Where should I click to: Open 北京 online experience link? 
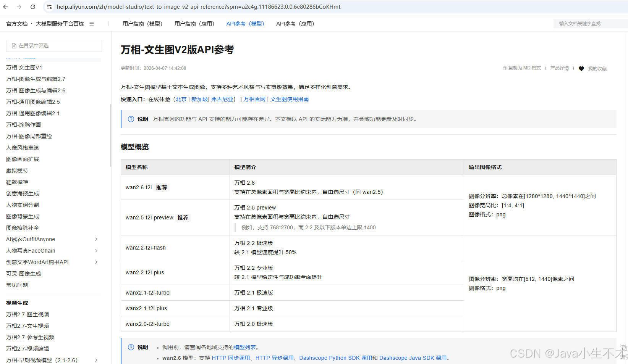pos(181,99)
